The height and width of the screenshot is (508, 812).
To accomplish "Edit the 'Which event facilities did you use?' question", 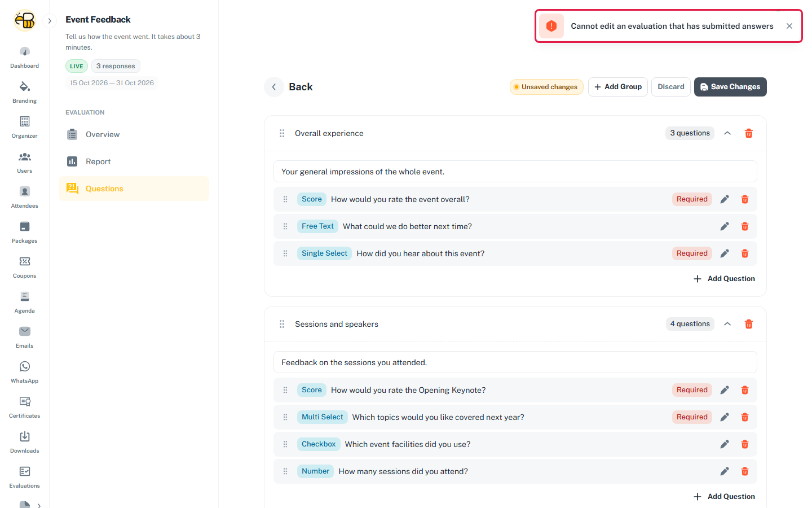I will (725, 444).
